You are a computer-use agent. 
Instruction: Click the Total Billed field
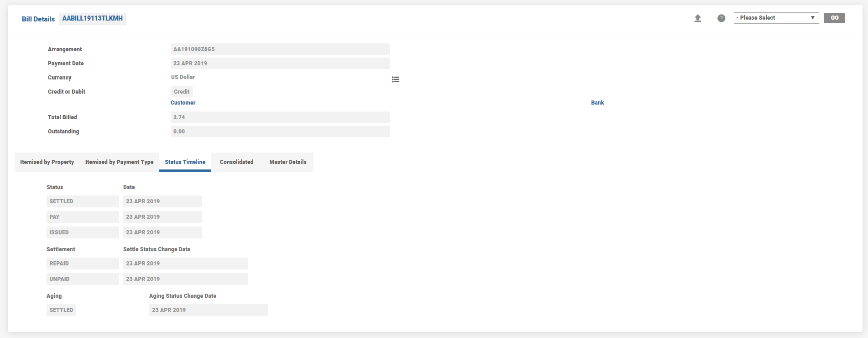[x=280, y=117]
